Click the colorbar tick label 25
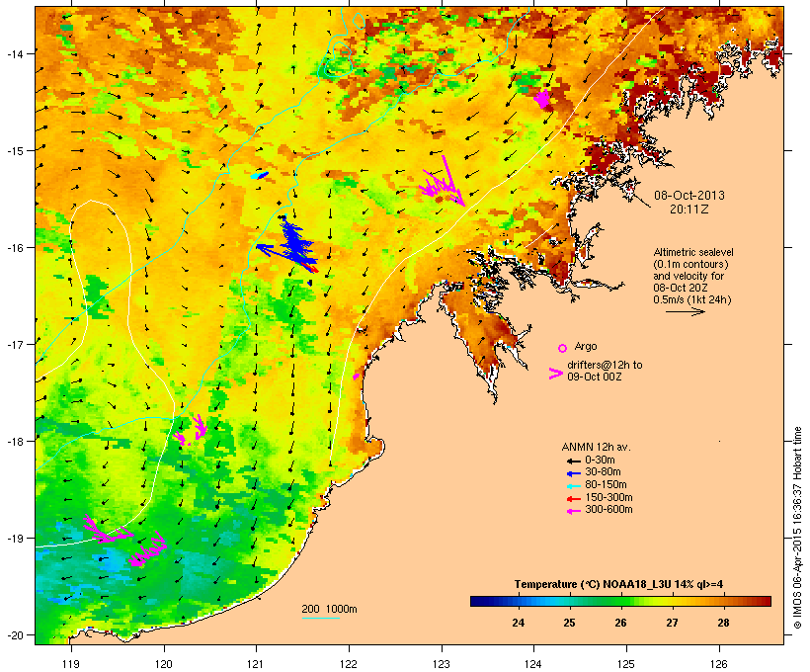Image resolution: width=810 pixels, height=672 pixels. (x=569, y=623)
